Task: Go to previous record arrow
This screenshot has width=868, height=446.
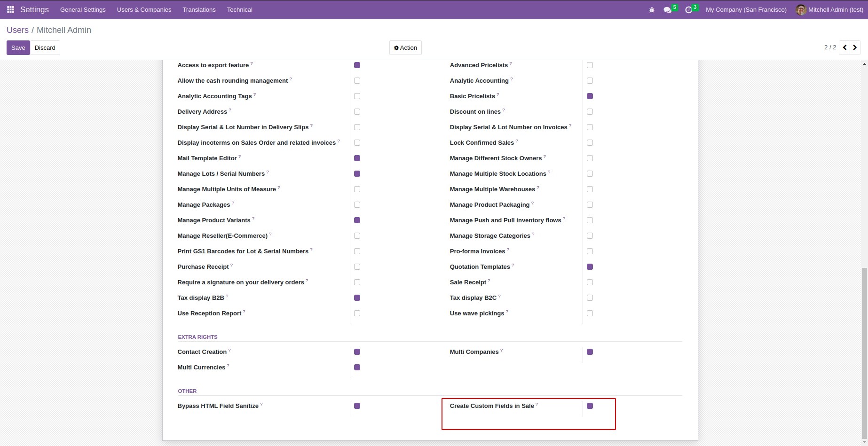Action: tap(845, 47)
